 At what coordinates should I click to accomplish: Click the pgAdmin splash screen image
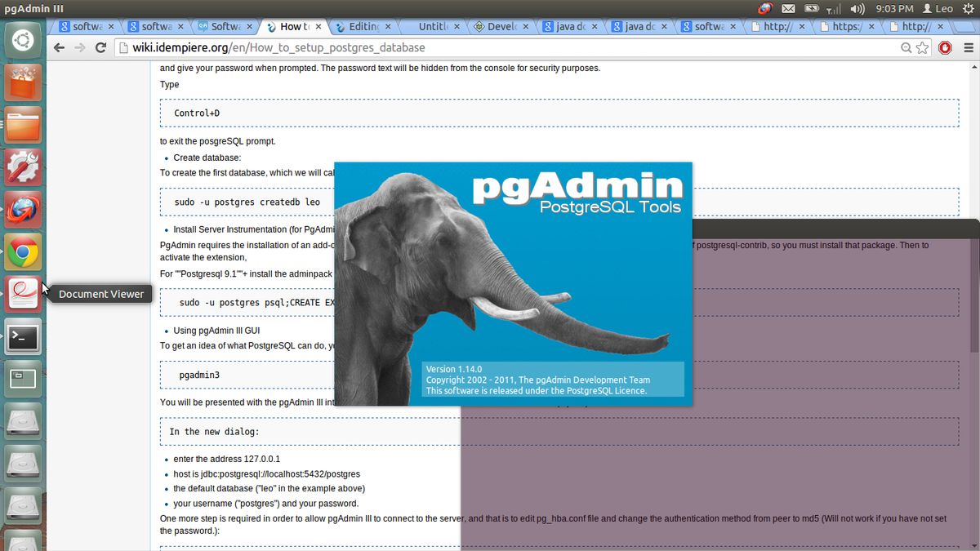pos(513,283)
